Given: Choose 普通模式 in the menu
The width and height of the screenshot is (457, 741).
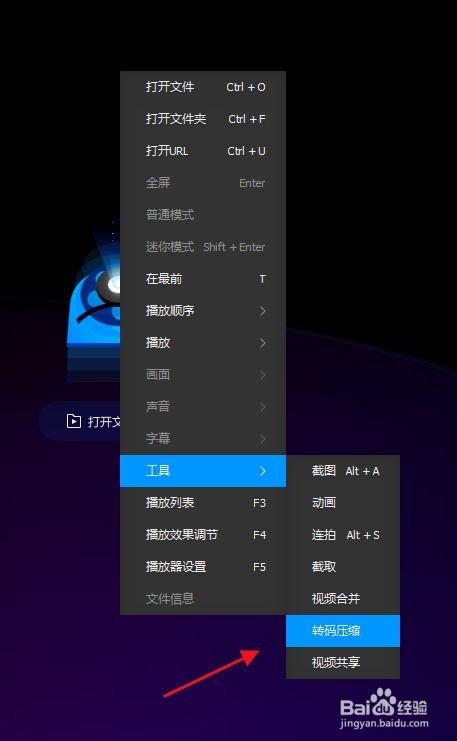Looking at the screenshot, I should [203, 215].
